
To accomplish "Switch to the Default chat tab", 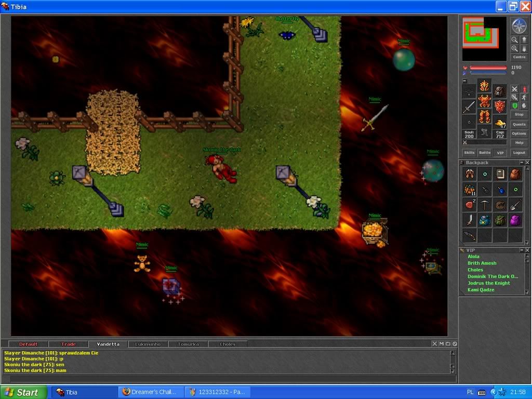I will (29, 344).
